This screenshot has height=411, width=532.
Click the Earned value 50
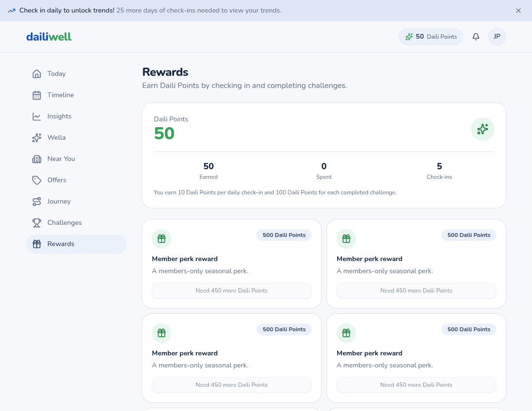(208, 166)
